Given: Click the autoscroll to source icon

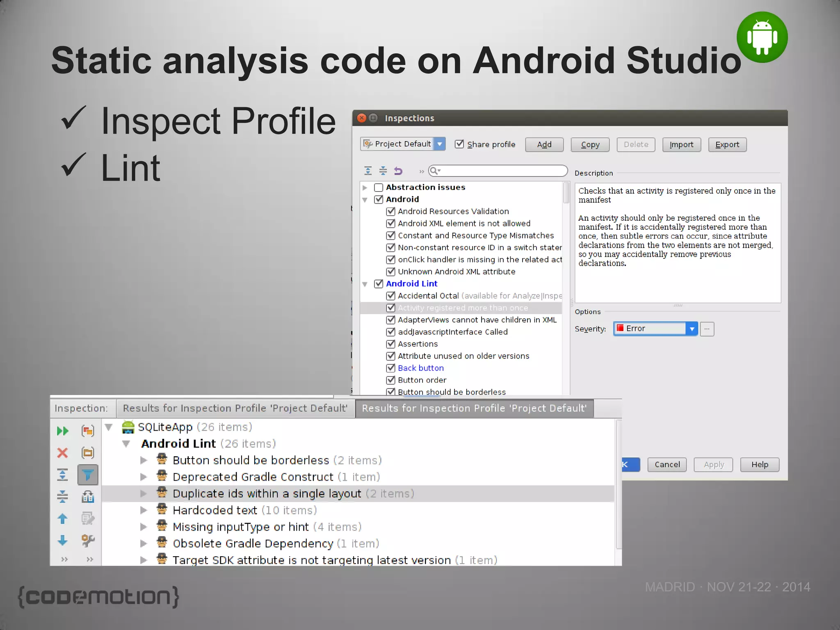Looking at the screenshot, I should tap(88, 497).
